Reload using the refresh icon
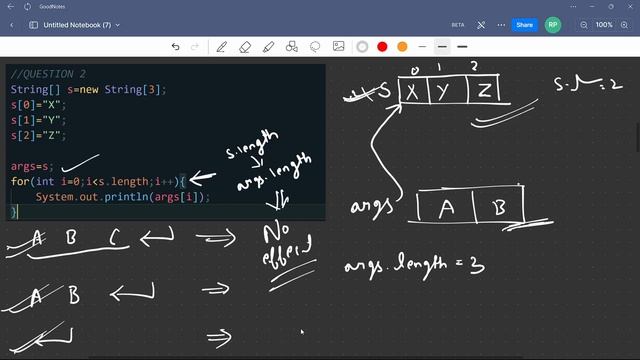 [27, 7]
